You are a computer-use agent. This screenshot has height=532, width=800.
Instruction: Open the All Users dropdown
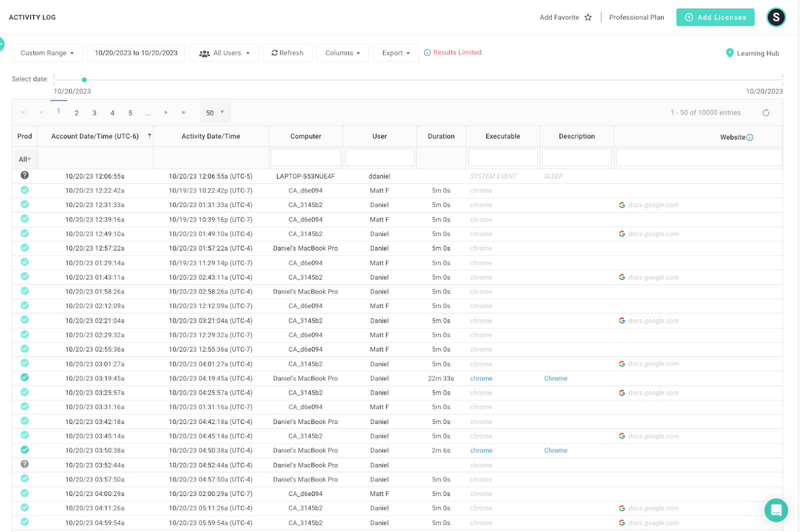224,53
